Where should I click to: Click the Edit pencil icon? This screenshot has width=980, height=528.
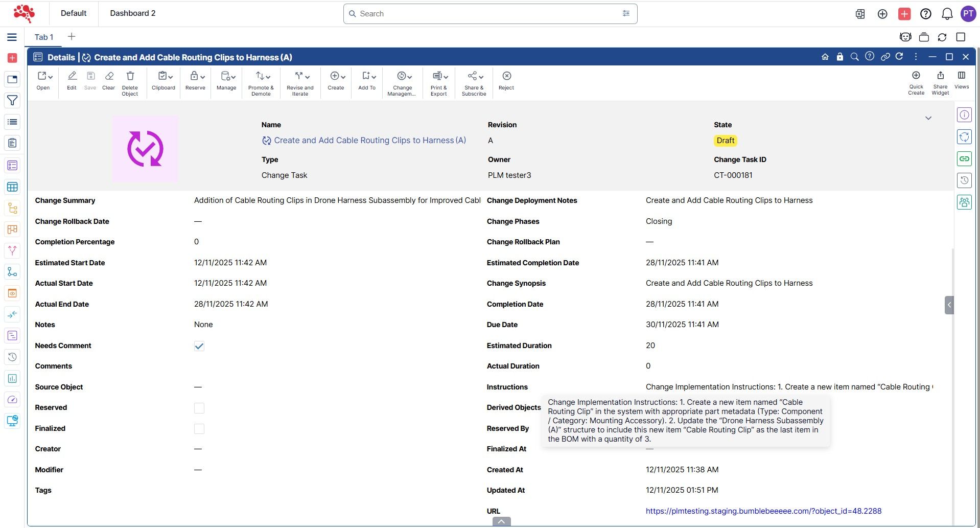(72, 76)
